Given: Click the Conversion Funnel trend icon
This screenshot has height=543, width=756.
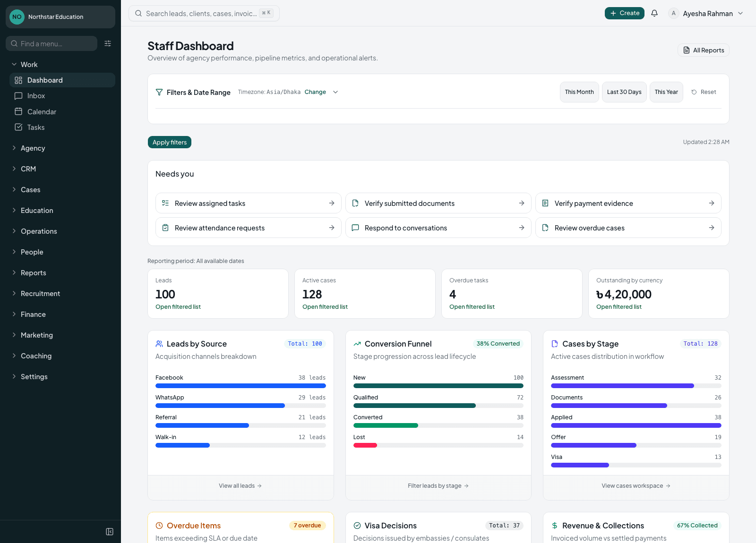Looking at the screenshot, I should pyautogui.click(x=357, y=344).
